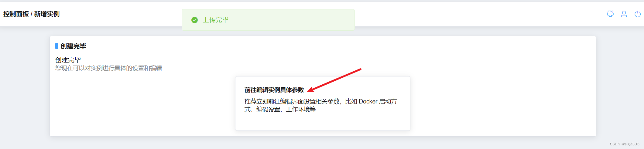Screen dimensions: 644x149
Task: Click the 创建完毕 subtitle text
Action: point(68,60)
